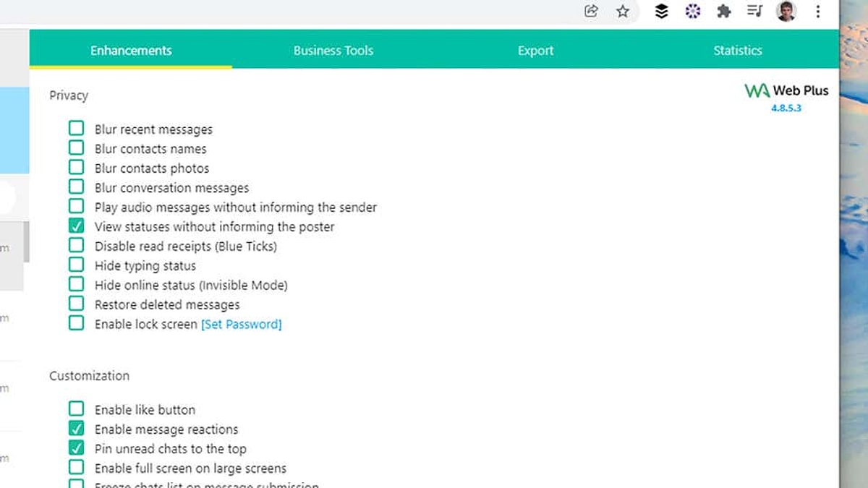
Task: Open the Export tab
Action: [535, 51]
